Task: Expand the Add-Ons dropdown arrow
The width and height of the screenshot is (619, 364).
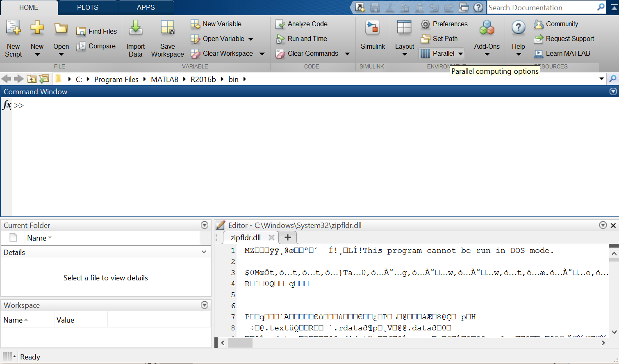Action: (487, 55)
